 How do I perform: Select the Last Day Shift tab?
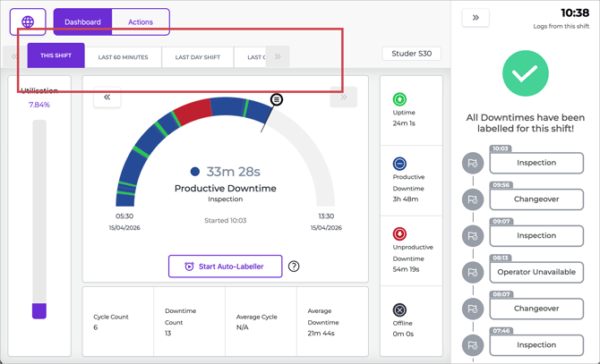coord(197,56)
